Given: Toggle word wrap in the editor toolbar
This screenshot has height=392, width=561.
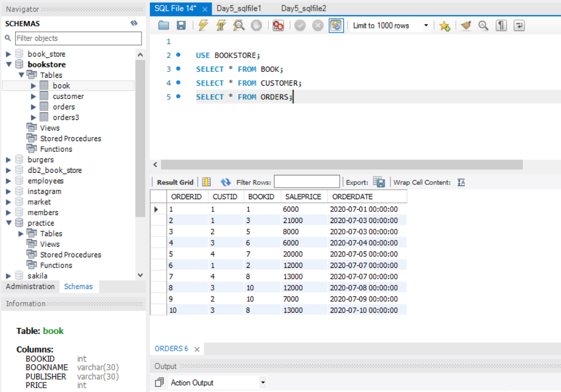Looking at the screenshot, I should 519,25.
